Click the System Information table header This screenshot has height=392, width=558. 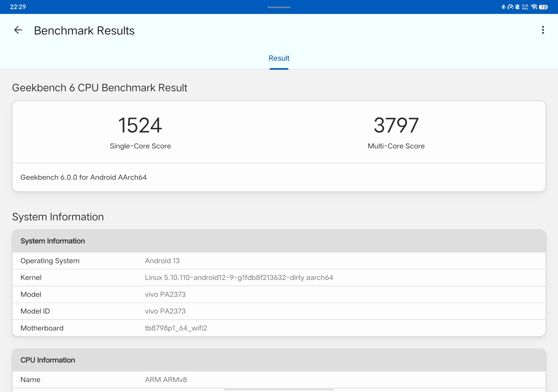[x=279, y=241]
